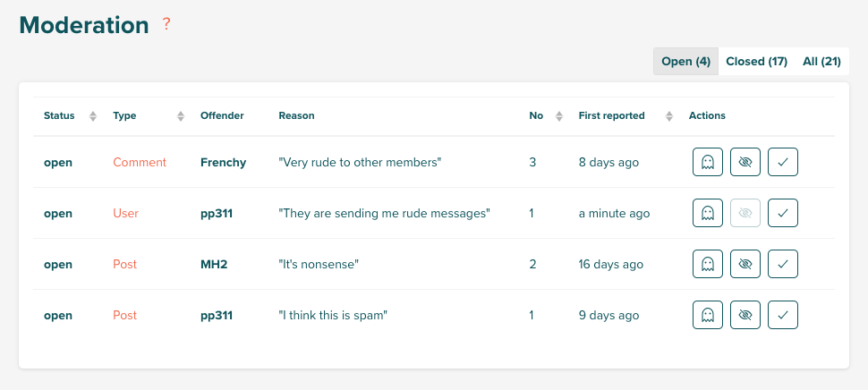
Task: Sort by the First reported column arrows
Action: (669, 116)
